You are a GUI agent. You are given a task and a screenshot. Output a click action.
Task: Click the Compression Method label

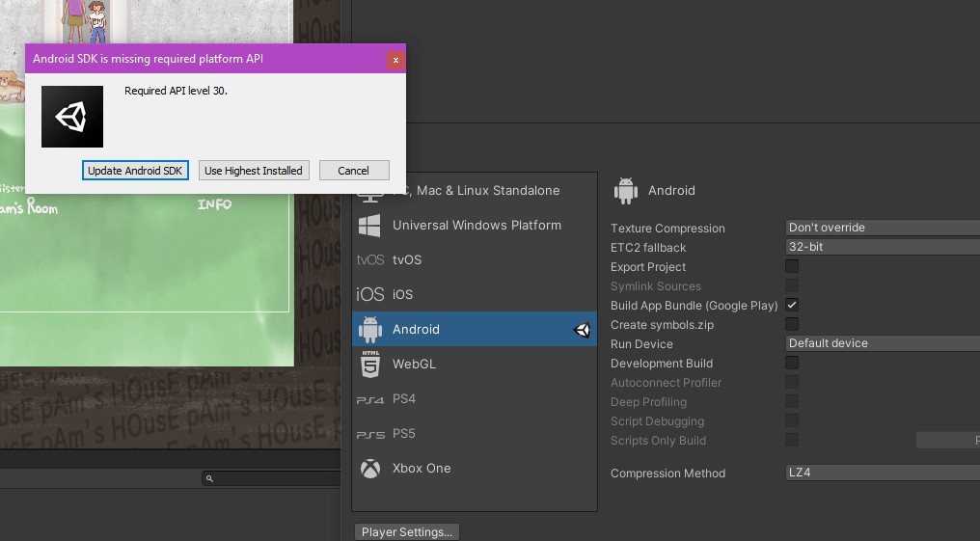pos(668,473)
